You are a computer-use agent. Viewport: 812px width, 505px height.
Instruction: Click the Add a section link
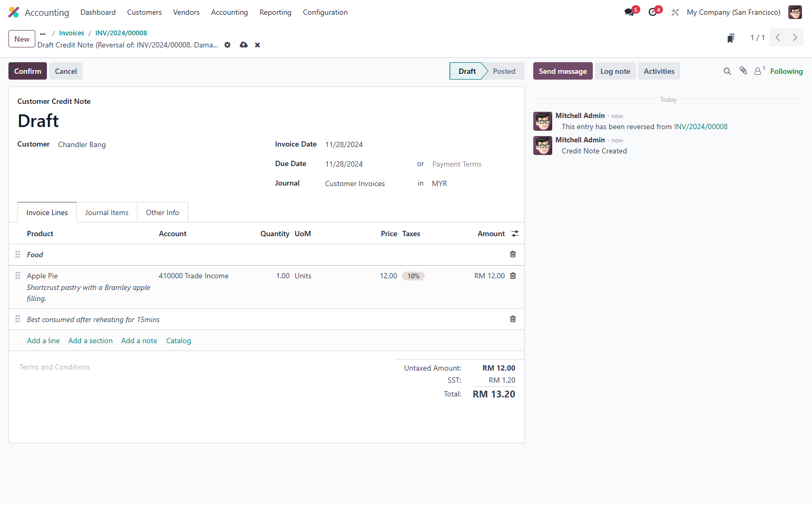click(91, 341)
